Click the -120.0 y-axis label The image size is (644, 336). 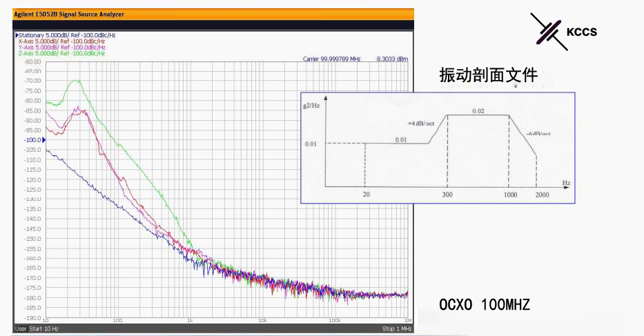33,179
